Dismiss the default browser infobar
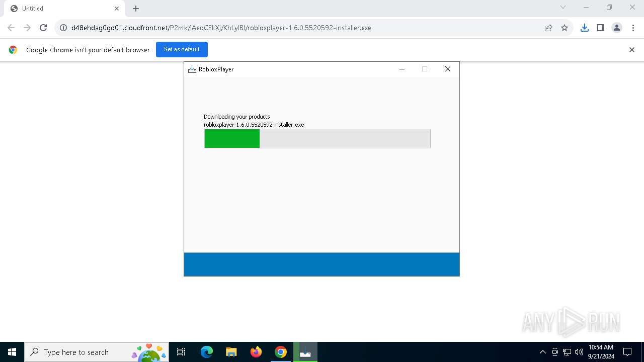Screen dimensions: 644x362 coord(632,50)
